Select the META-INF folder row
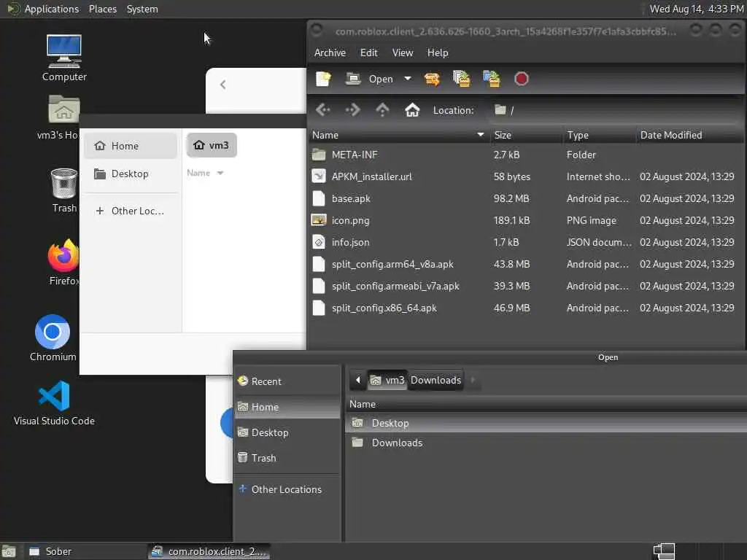This screenshot has width=747, height=560. click(x=526, y=155)
